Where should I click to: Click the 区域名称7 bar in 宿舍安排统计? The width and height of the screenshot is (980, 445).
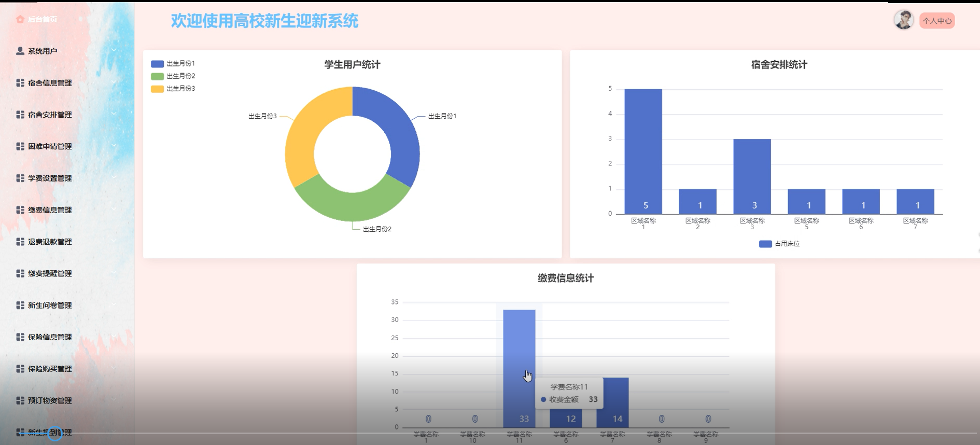pyautogui.click(x=915, y=201)
